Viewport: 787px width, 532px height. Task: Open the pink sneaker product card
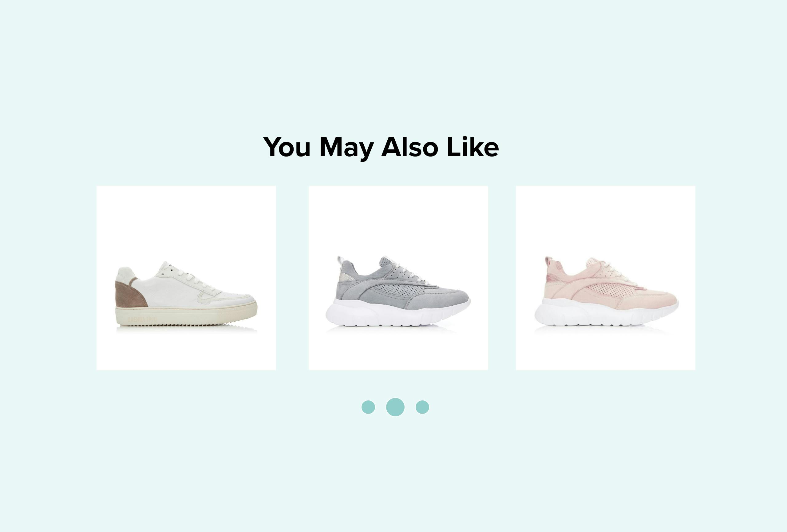tap(606, 278)
